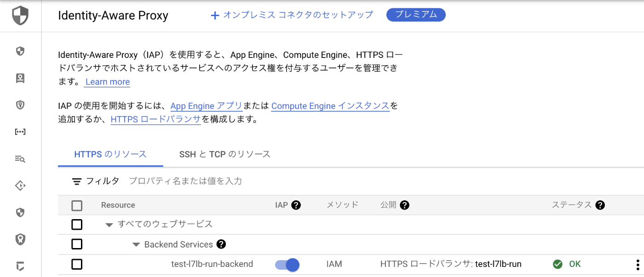The height and width of the screenshot is (277, 644).
Task: Open the bottom flag-shaped sidebar icon
Action: 20,266
